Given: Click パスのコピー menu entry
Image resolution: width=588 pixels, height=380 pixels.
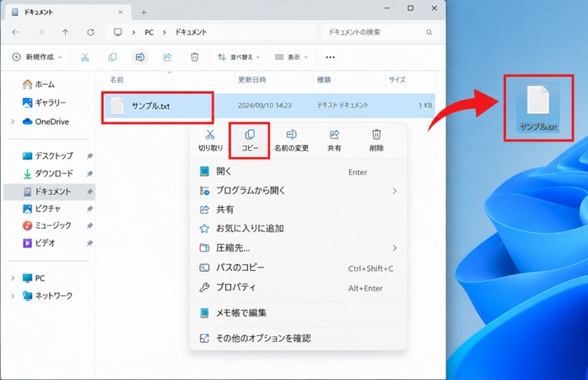Looking at the screenshot, I should point(298,268).
